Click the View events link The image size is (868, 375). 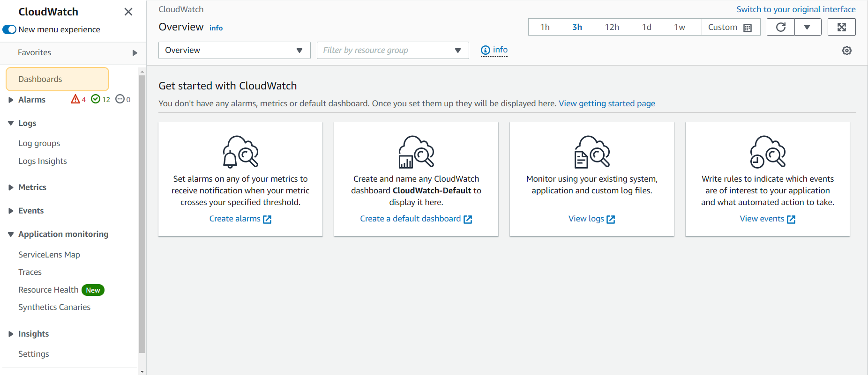tap(768, 219)
